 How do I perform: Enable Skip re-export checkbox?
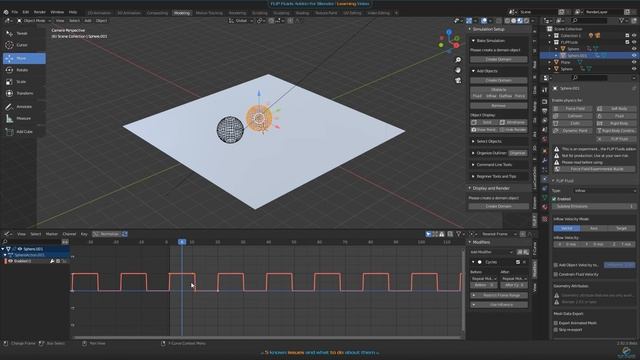pos(556,329)
